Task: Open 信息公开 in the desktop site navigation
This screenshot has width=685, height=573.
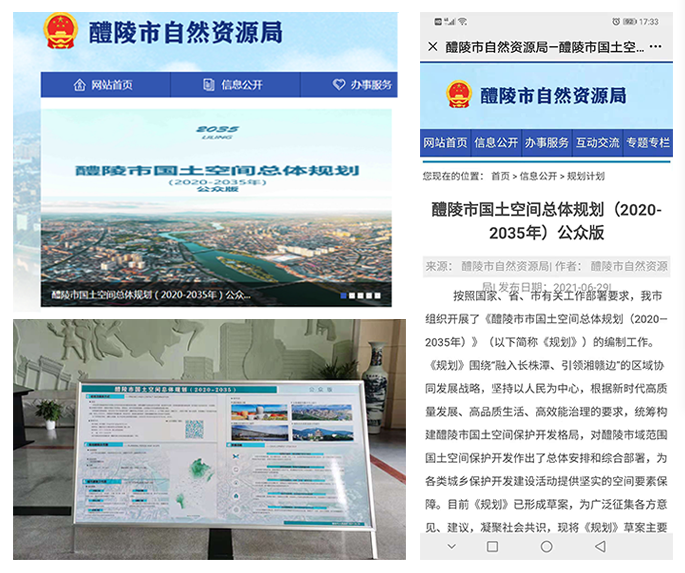Action: click(235, 84)
